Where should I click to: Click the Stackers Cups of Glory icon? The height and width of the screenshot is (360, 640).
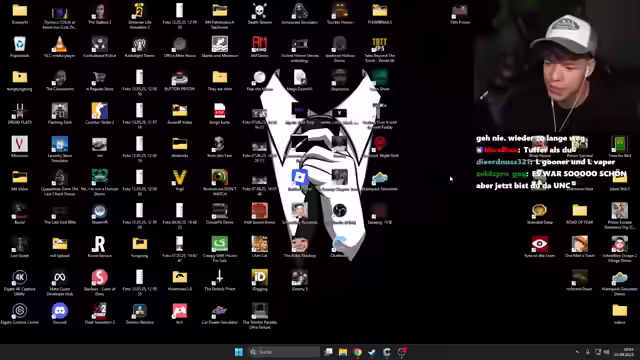(100, 278)
